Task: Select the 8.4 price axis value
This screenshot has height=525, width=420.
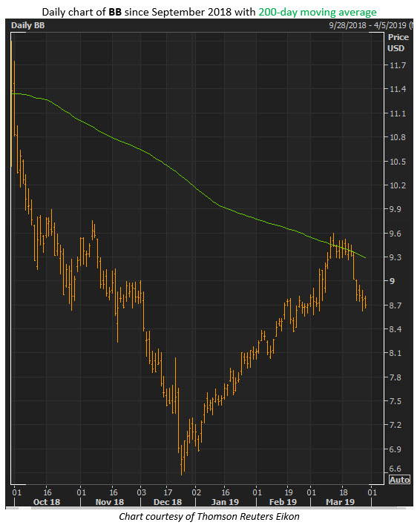Action: [x=396, y=329]
